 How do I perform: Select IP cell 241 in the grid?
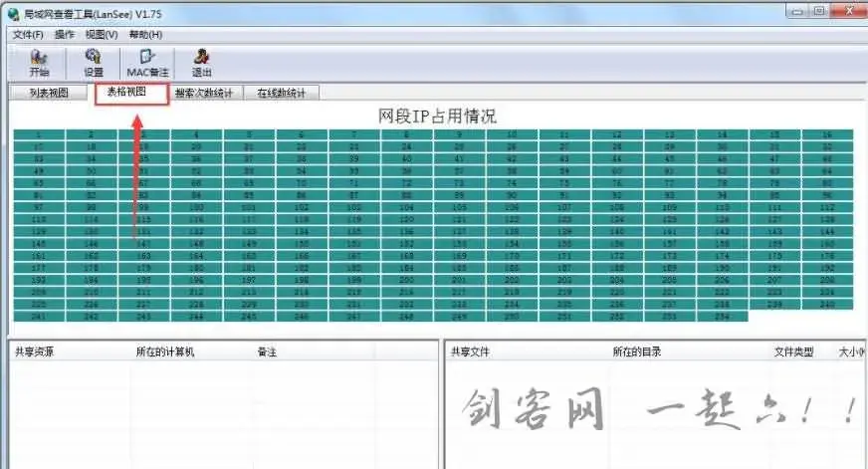[39, 317]
